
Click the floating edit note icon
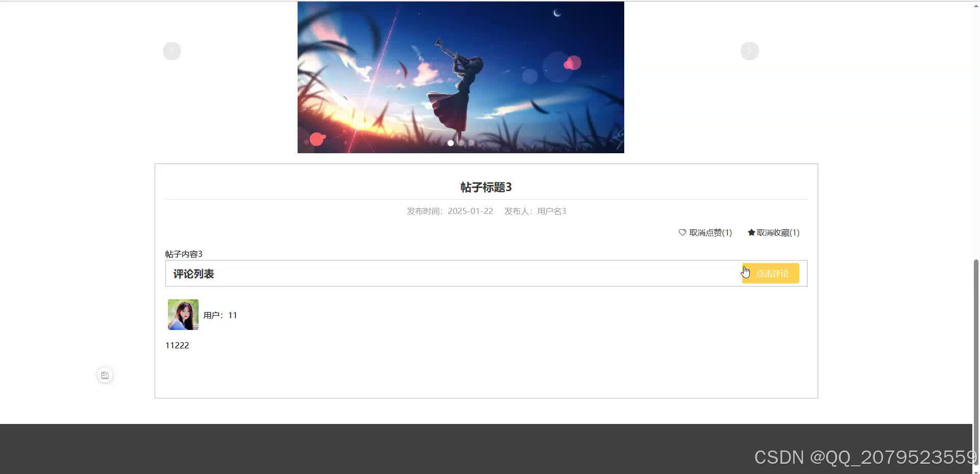tap(105, 375)
